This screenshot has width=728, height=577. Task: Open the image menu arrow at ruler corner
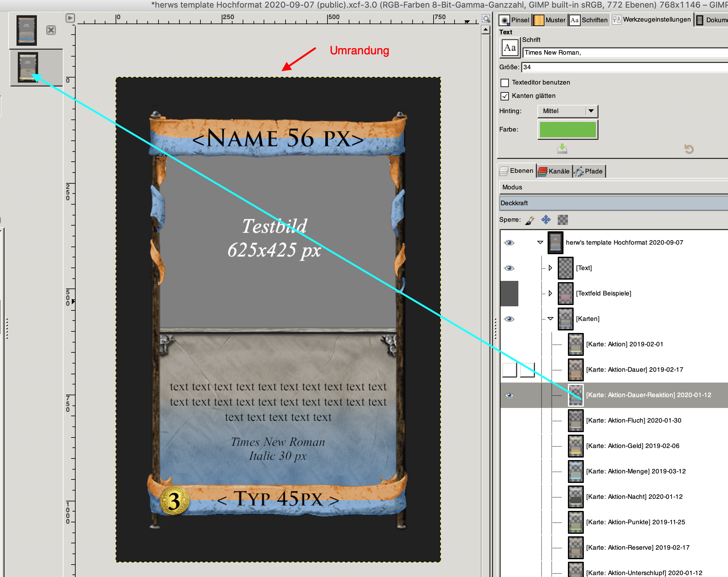(x=70, y=18)
